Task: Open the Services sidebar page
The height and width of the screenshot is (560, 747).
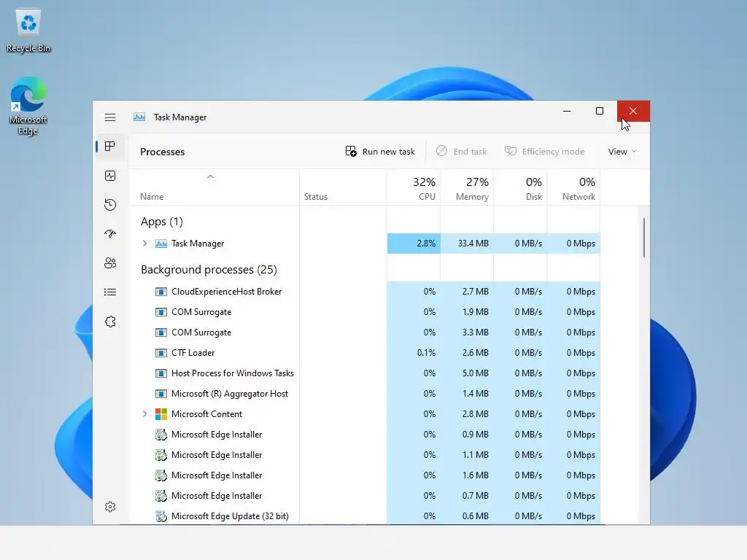Action: tap(110, 322)
